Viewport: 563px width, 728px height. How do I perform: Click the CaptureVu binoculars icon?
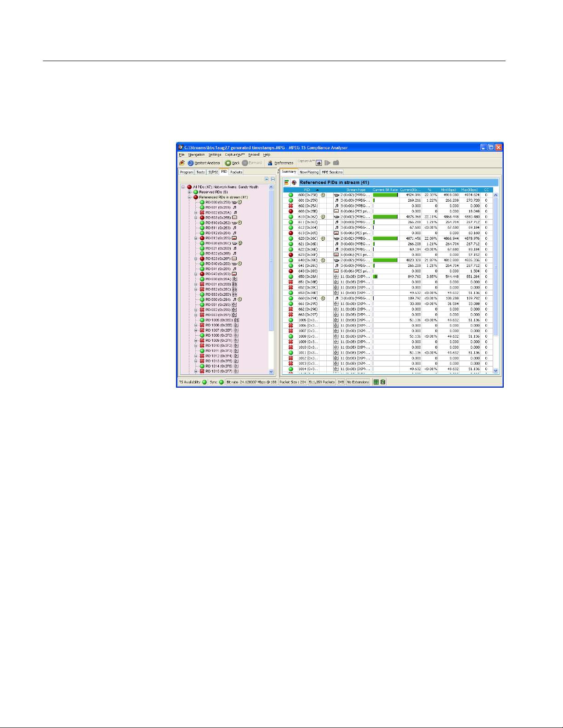pos(318,163)
